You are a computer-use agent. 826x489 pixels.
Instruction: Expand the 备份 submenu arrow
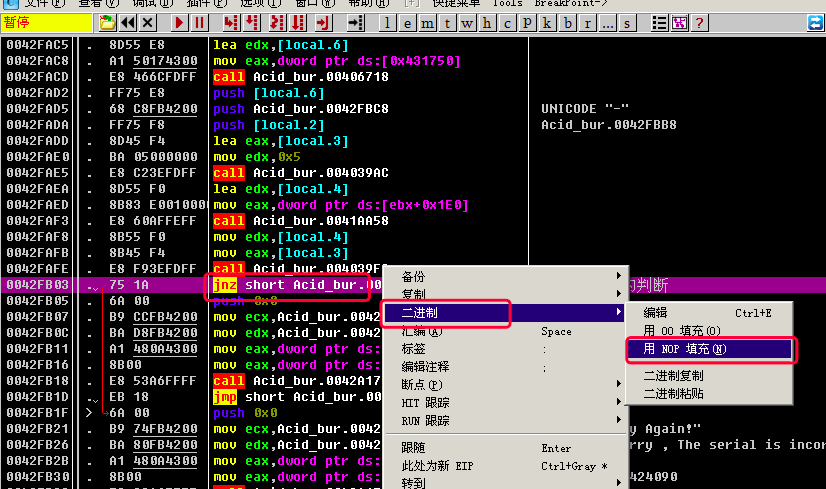(x=619, y=276)
